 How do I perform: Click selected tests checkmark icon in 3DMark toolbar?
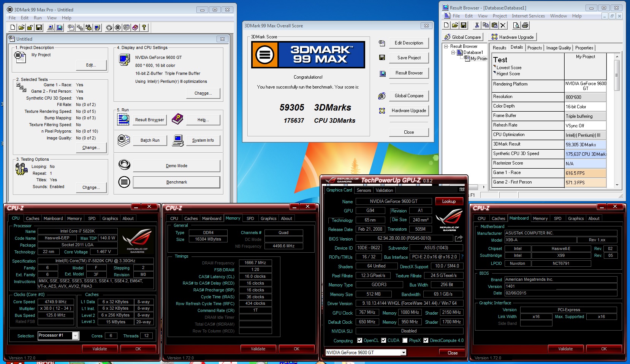(x=80, y=27)
